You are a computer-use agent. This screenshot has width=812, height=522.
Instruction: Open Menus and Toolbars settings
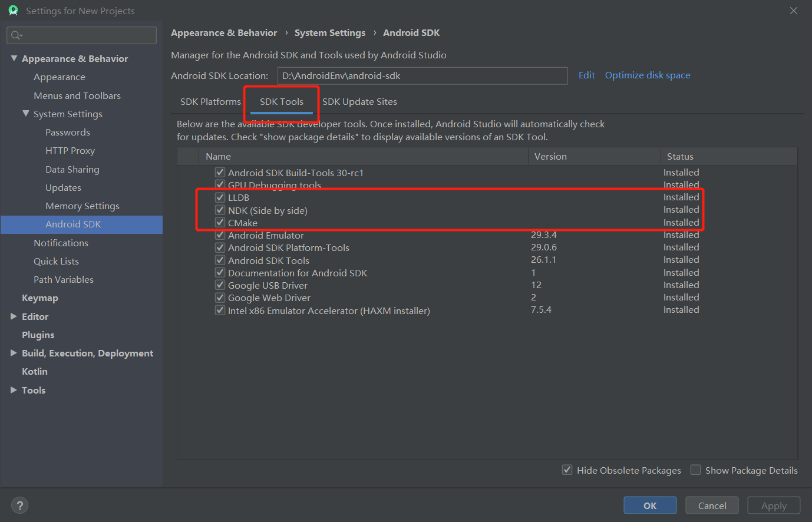[x=77, y=95]
